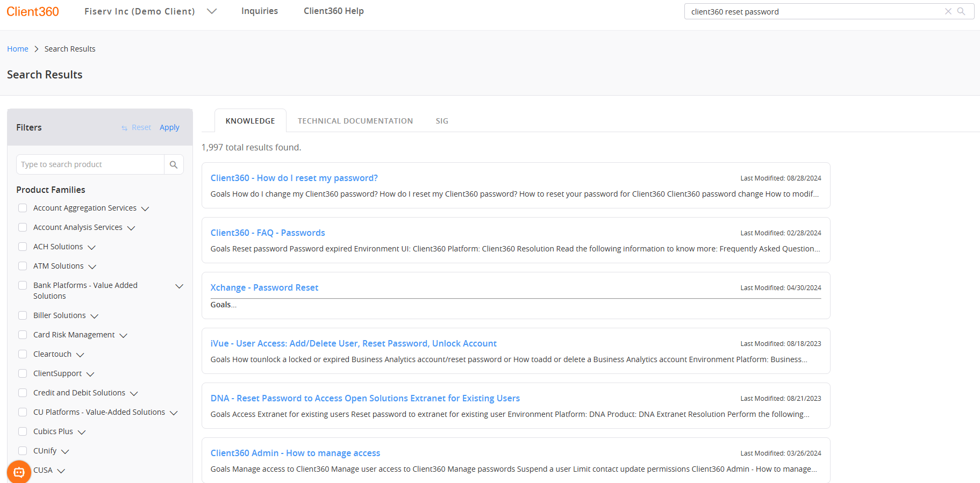Image resolution: width=980 pixels, height=483 pixels.
Task: Tick the Account Aggregation Services checkbox
Action: [23, 208]
